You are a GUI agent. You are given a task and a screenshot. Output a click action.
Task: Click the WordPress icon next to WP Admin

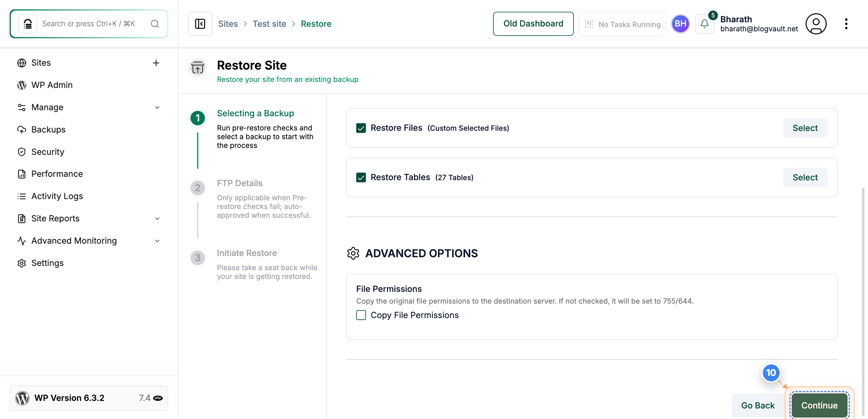[x=22, y=85]
